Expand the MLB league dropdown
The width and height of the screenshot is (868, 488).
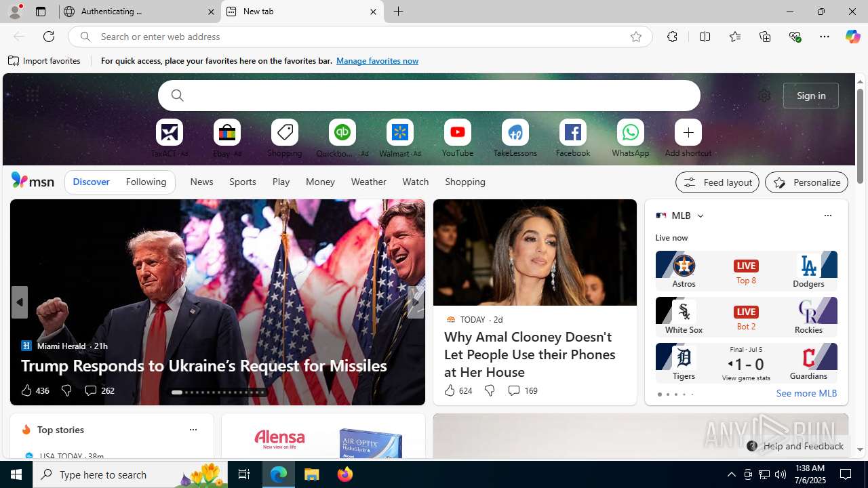[700, 216]
